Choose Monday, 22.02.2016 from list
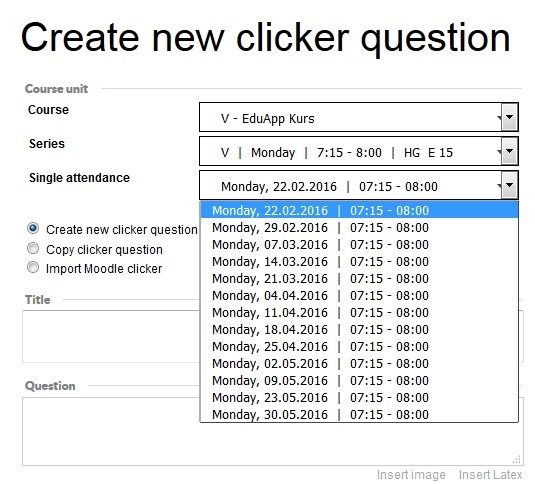The image size is (535, 484). pos(359,210)
